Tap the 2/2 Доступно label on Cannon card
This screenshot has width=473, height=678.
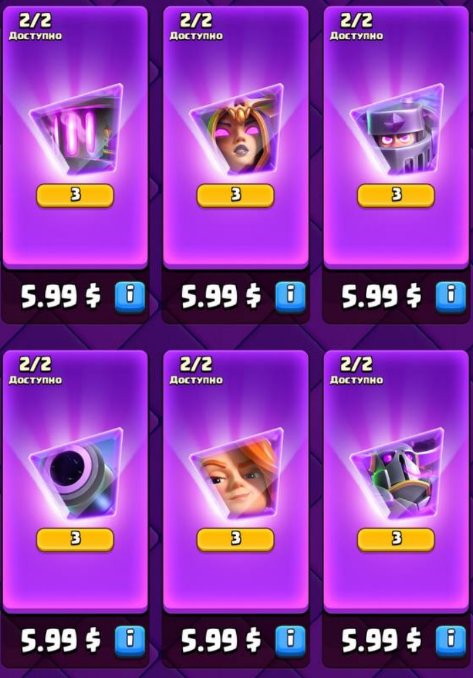(35, 371)
